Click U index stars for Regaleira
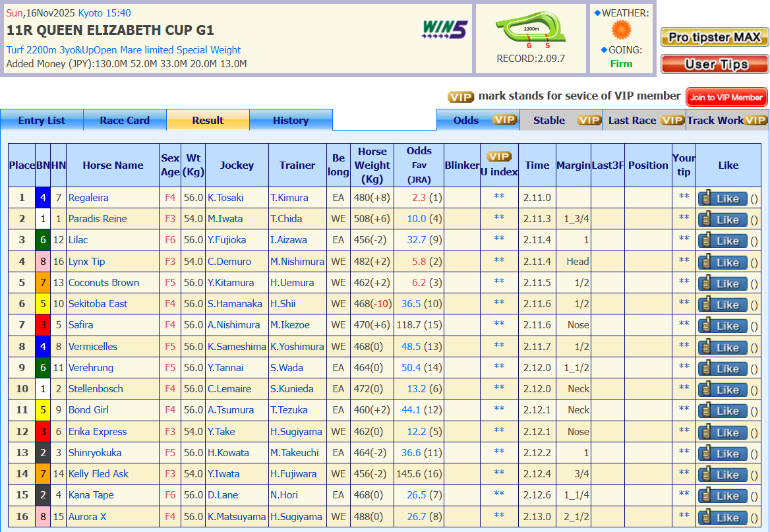Viewport: 770px width, 532px height. pos(499,196)
